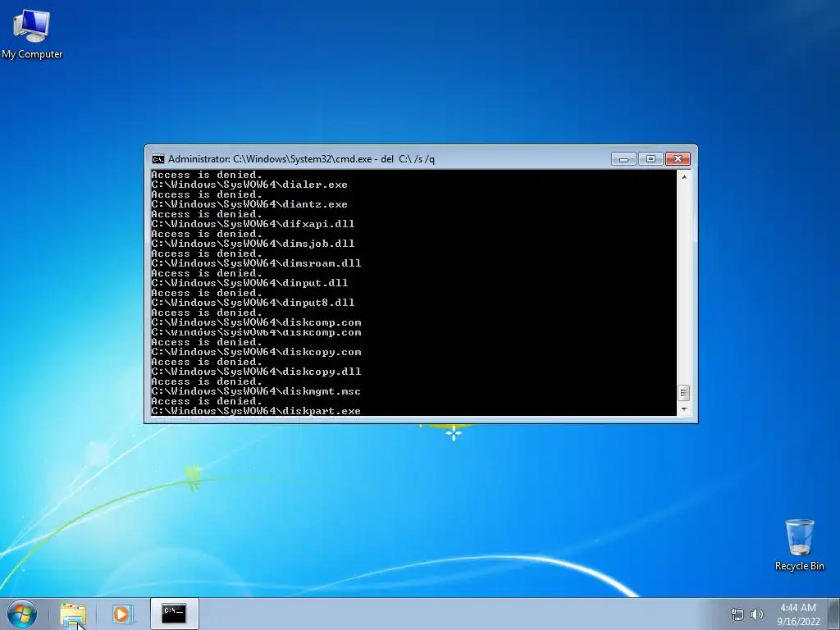Click the line C:\Windows\SysWOW64\dinput.dll
Screen dimensions: 840x630
click(x=249, y=283)
